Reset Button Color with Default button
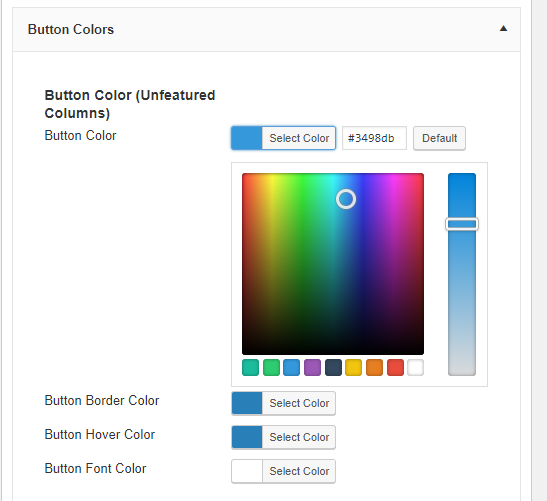 tap(439, 138)
